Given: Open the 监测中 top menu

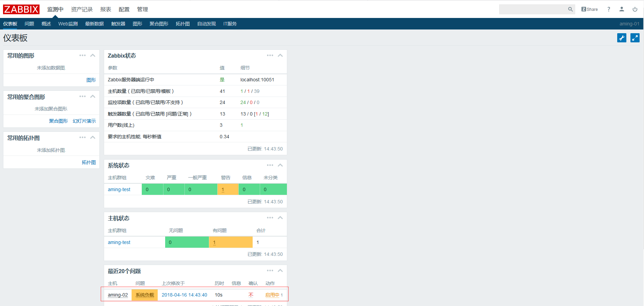Looking at the screenshot, I should coord(55,9).
